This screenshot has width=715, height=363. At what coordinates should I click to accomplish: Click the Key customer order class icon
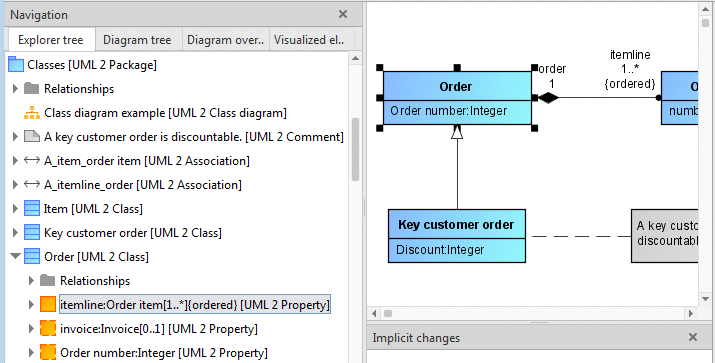pos(31,233)
